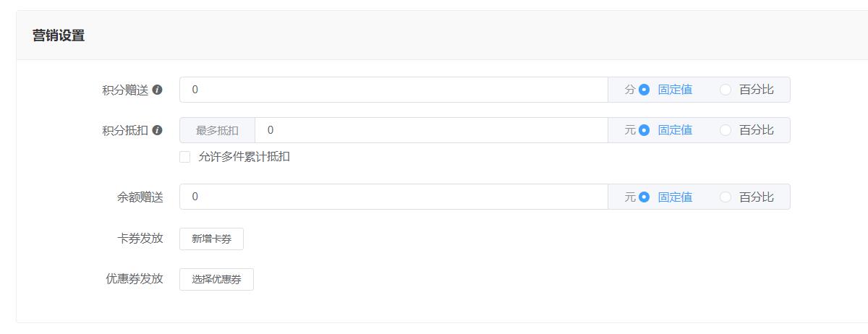Click the 卡券发放 field label

(x=140, y=239)
